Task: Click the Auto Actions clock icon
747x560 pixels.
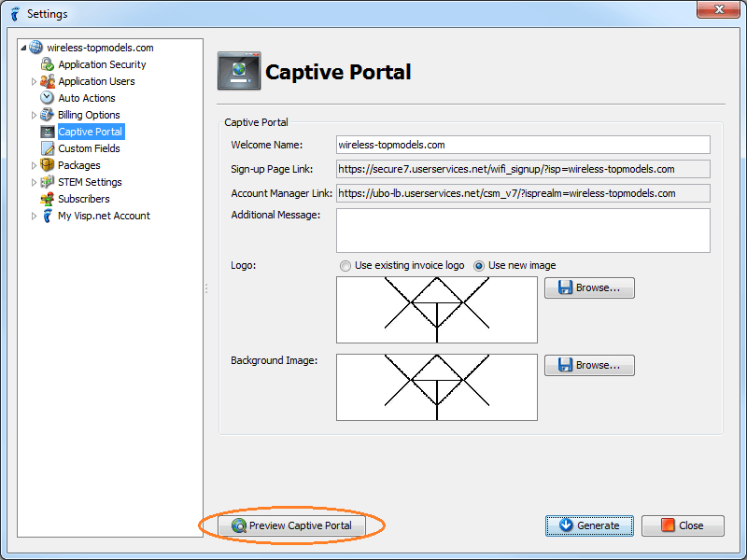Action: [x=48, y=98]
